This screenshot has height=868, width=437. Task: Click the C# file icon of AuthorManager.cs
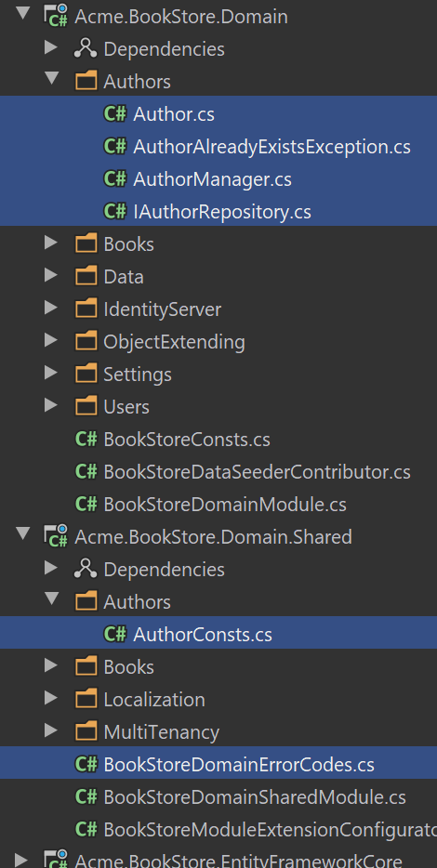click(114, 178)
